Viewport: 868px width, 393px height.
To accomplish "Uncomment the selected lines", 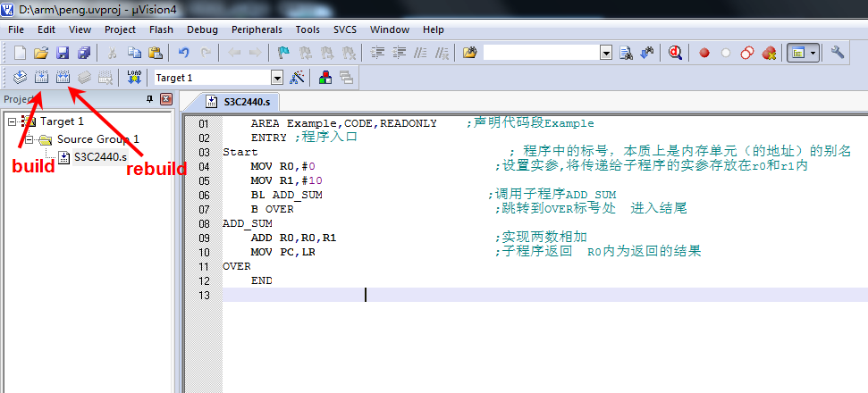I will point(442,53).
